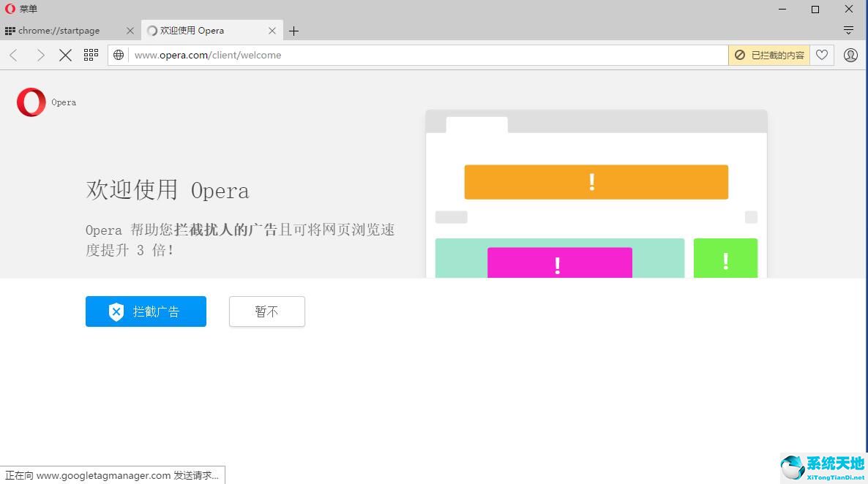Open the user account profile icon
The height and width of the screenshot is (484, 868).
(850, 55)
